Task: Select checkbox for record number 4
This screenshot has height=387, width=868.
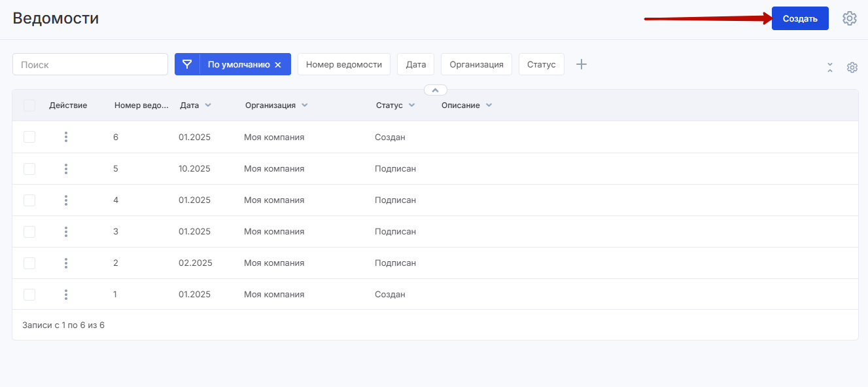Action: tap(29, 200)
